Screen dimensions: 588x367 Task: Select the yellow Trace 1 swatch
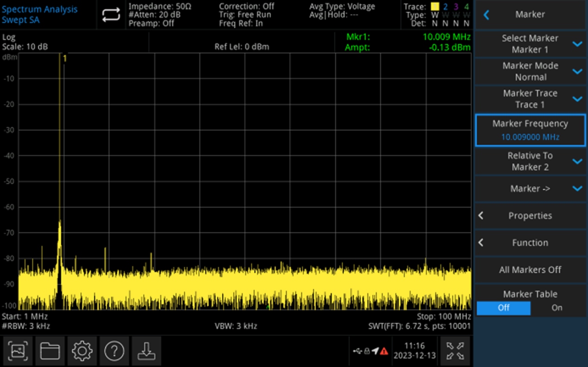click(434, 6)
